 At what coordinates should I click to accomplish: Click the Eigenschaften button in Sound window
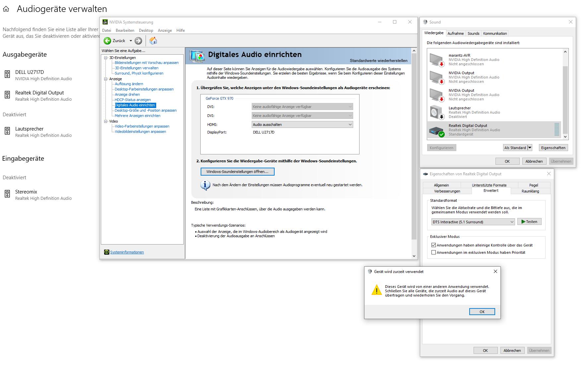[553, 148]
